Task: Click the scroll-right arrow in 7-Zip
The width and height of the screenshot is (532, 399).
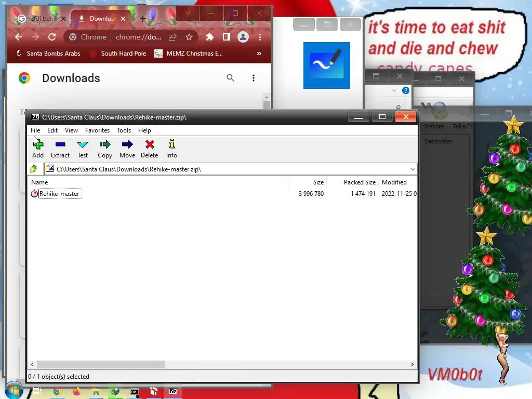Action: [412, 364]
